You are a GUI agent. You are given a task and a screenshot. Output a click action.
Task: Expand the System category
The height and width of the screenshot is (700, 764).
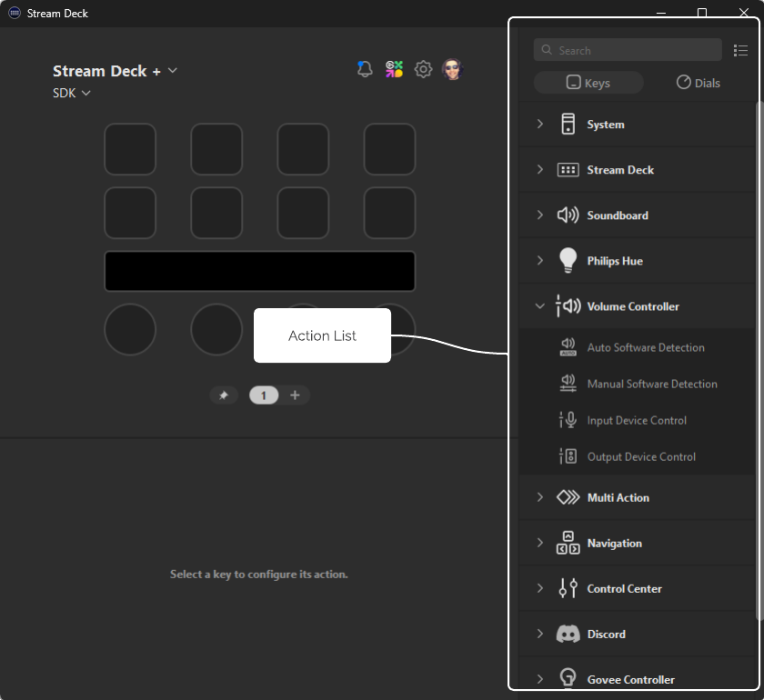tap(540, 125)
